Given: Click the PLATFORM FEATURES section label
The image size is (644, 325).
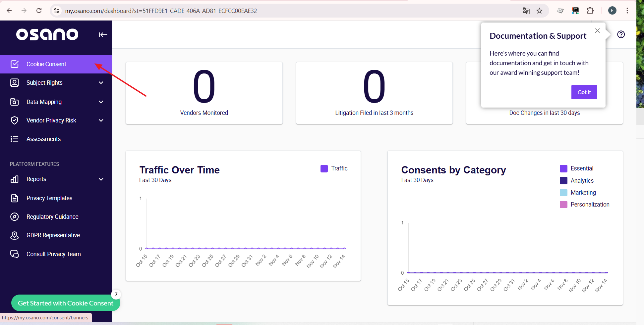Looking at the screenshot, I should [34, 164].
